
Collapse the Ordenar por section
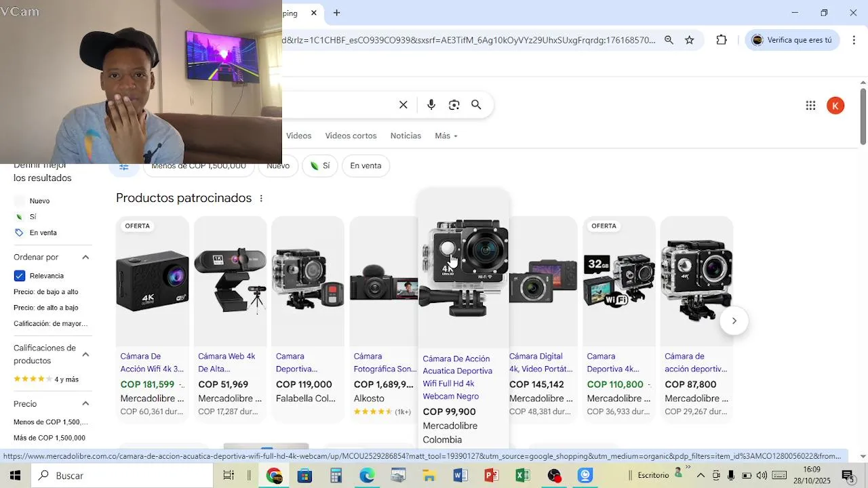[85, 258]
